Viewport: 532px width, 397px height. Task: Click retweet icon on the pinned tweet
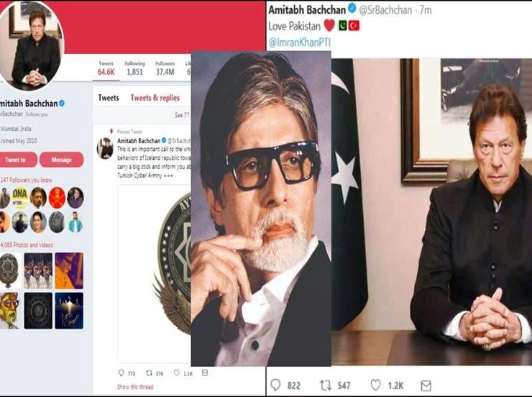[x=149, y=373]
